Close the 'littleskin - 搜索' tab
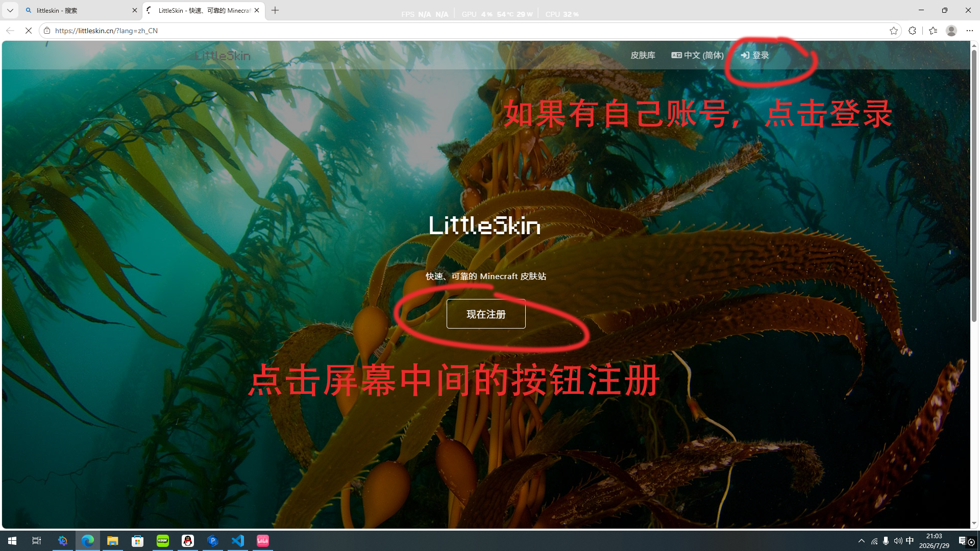 click(x=135, y=10)
